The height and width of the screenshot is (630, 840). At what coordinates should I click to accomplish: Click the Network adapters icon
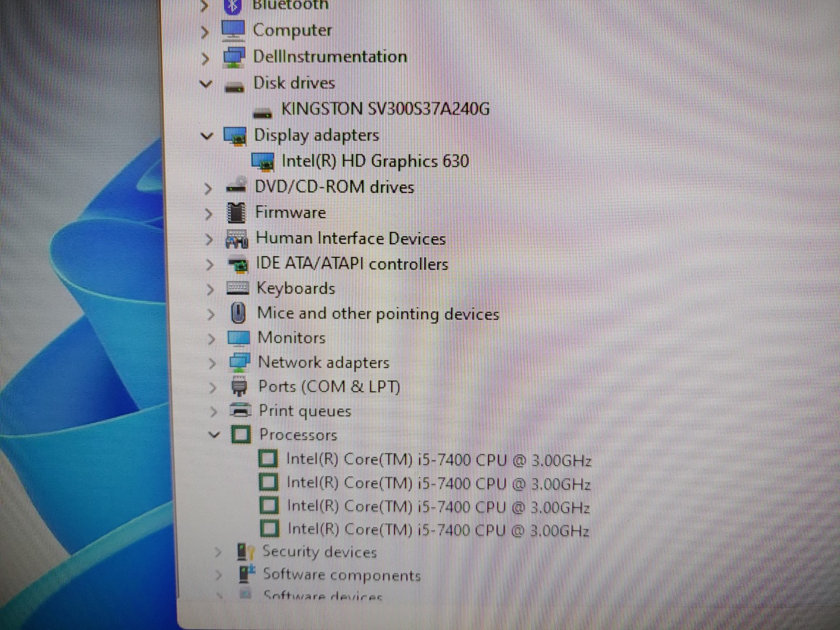point(239,362)
